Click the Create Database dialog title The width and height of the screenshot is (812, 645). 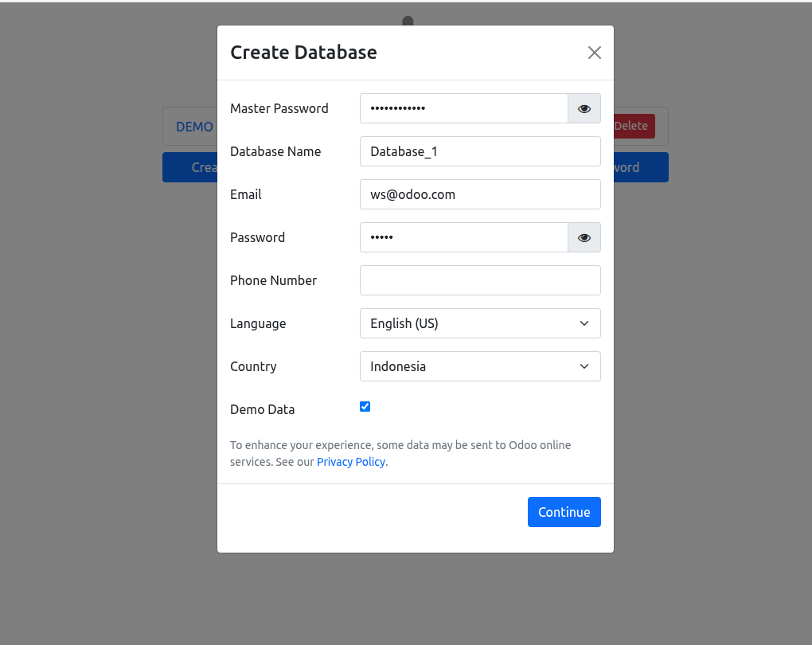pyautogui.click(x=303, y=53)
